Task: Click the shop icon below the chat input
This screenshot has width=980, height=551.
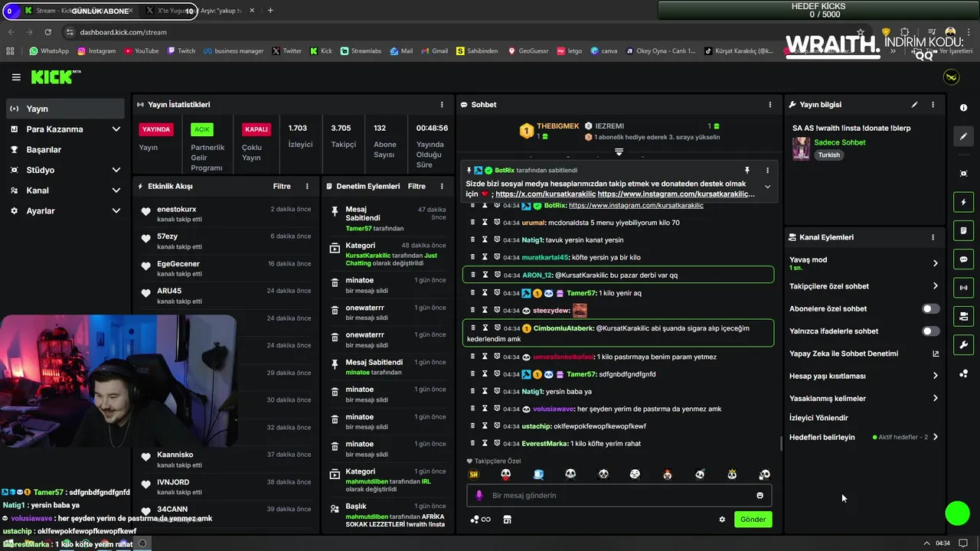Action: (x=507, y=520)
